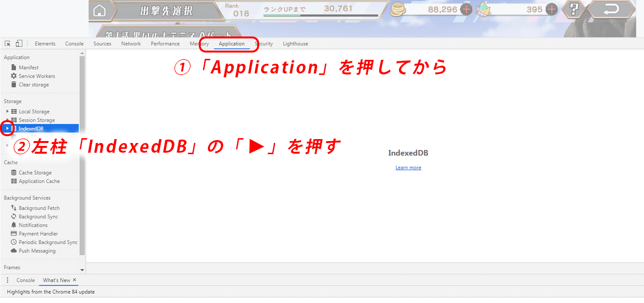The height and width of the screenshot is (303, 644).
Task: Select Cache Storage under Cache
Action: pyautogui.click(x=35, y=173)
